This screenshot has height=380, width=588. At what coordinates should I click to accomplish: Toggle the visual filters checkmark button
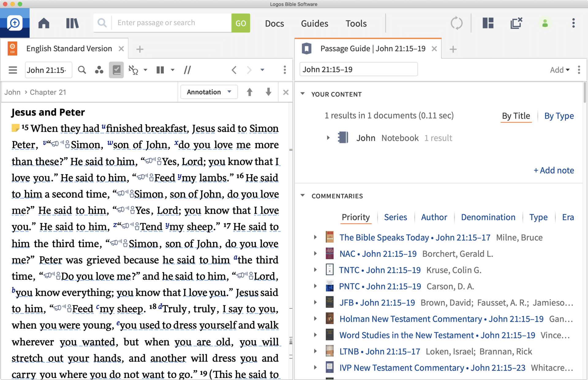click(116, 70)
